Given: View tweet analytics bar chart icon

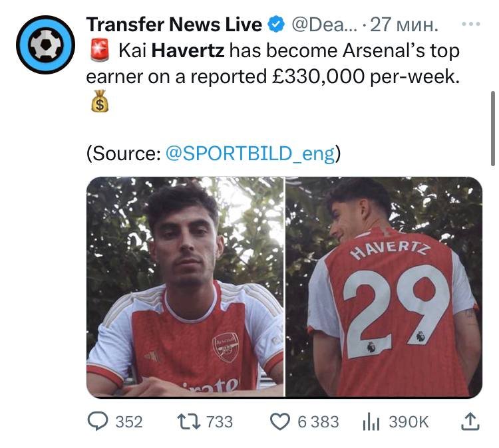Looking at the screenshot, I should (370, 421).
